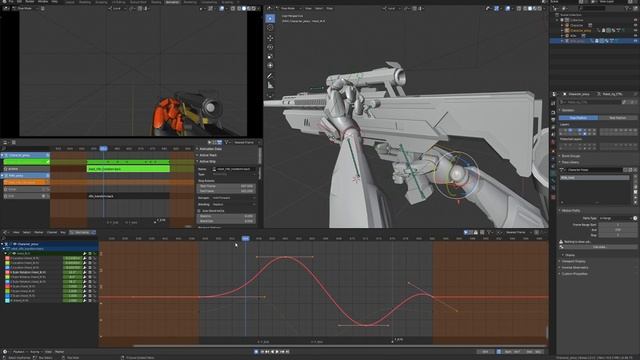The image size is (640, 360).
Task: Open Nearest Frame snapping dropdown in Graph Editor
Action: [x=518, y=232]
